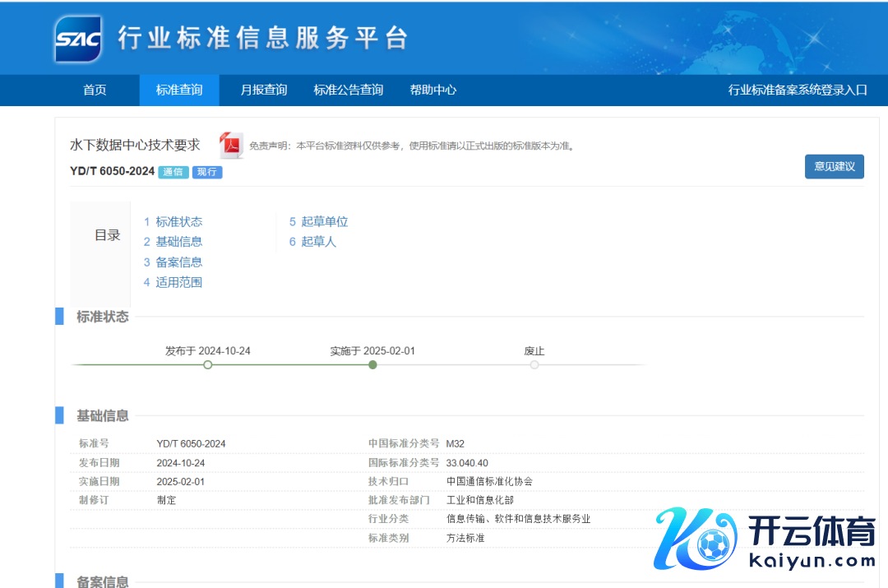Visit the 帮助中心 page

click(x=433, y=90)
